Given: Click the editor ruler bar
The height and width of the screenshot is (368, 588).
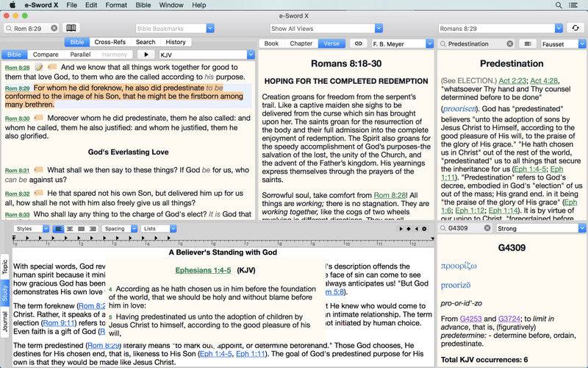Looking at the screenshot, I should [220, 239].
